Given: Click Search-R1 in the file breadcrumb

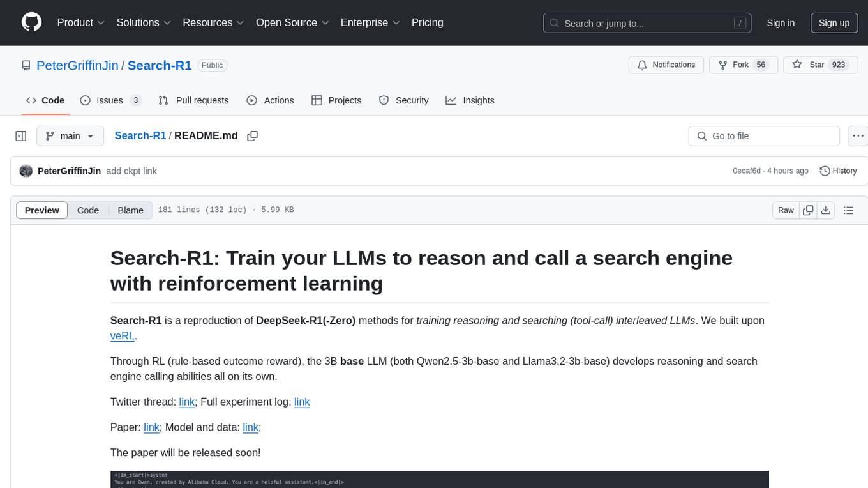Looking at the screenshot, I should (x=140, y=135).
